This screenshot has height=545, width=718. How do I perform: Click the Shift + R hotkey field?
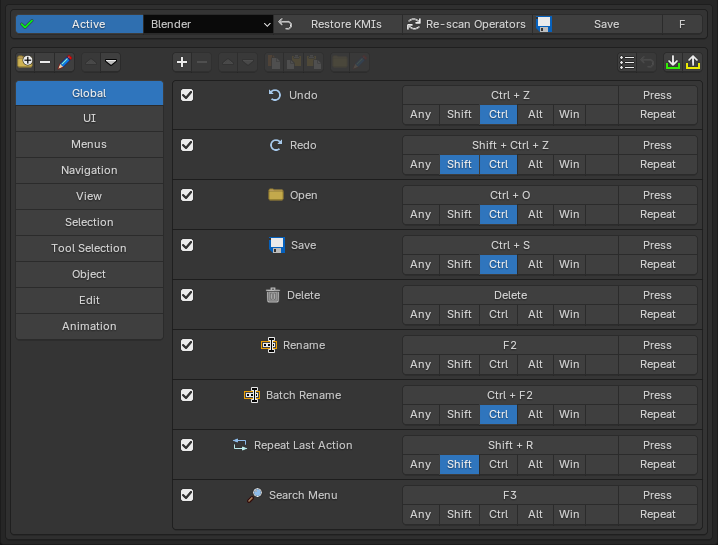point(510,445)
